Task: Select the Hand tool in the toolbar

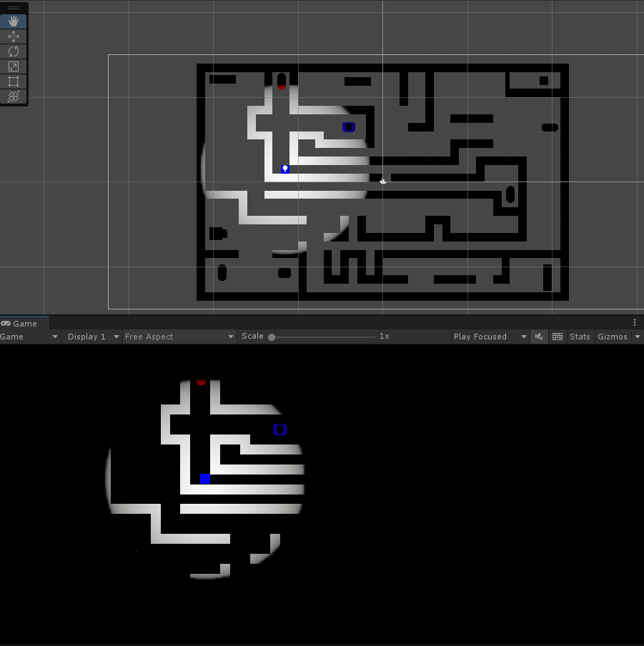Action: (13, 21)
